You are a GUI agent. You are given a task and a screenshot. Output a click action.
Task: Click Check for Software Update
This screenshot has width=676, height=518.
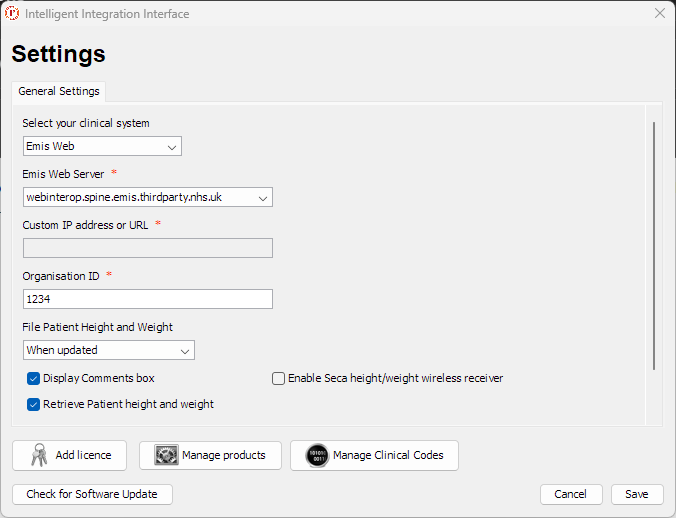(92, 494)
